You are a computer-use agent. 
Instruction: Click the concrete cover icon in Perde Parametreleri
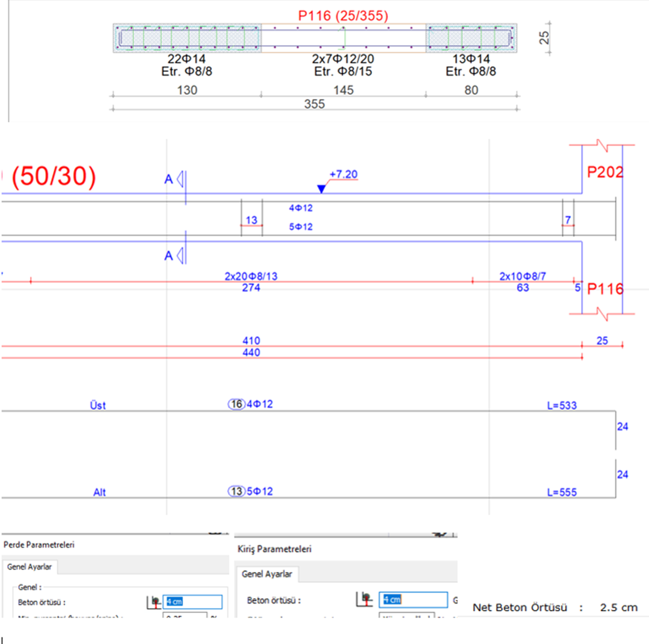154,602
